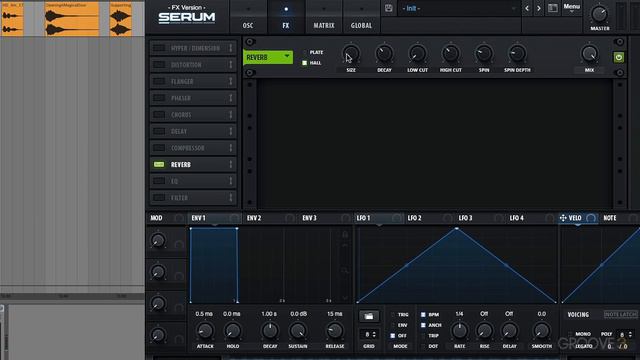Switch to the FX tab
This screenshot has width=640, height=360.
pyautogui.click(x=286, y=17)
